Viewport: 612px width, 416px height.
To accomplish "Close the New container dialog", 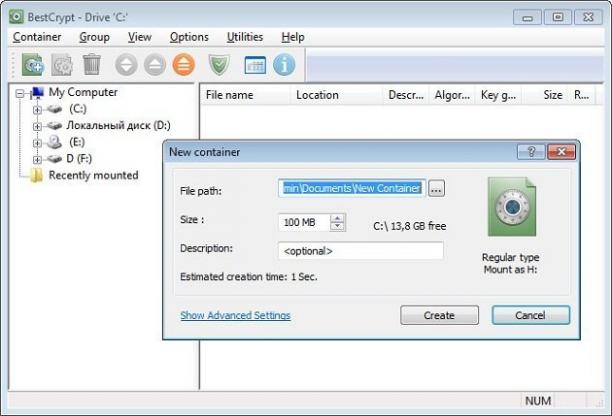I will [x=561, y=152].
